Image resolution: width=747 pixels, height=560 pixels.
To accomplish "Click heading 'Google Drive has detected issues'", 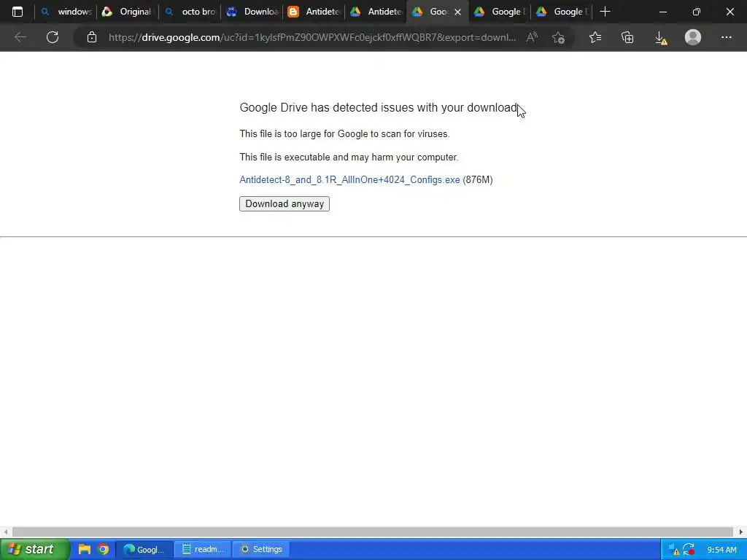I will click(x=379, y=108).
